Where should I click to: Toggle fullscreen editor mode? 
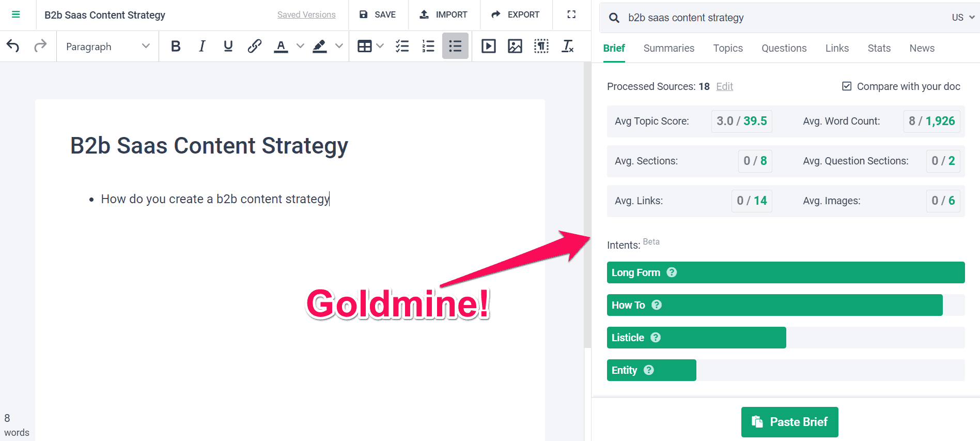point(571,14)
